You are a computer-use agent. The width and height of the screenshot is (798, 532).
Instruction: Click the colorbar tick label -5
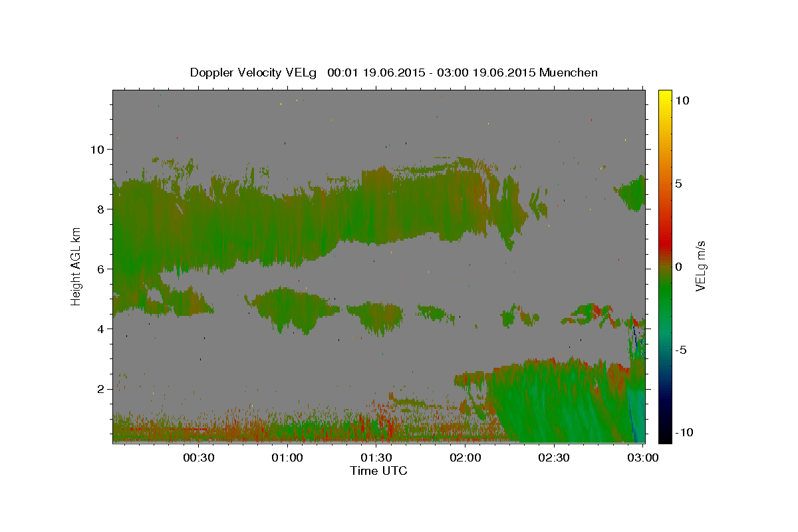point(680,350)
